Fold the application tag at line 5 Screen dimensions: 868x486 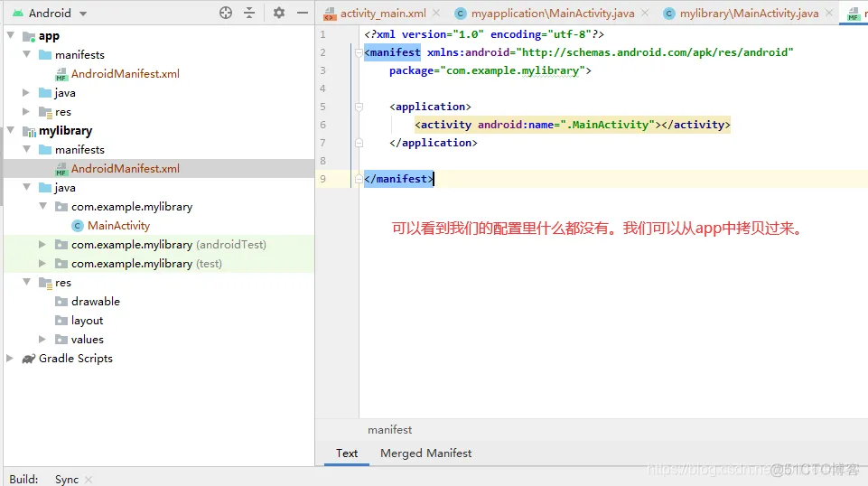pyautogui.click(x=359, y=107)
